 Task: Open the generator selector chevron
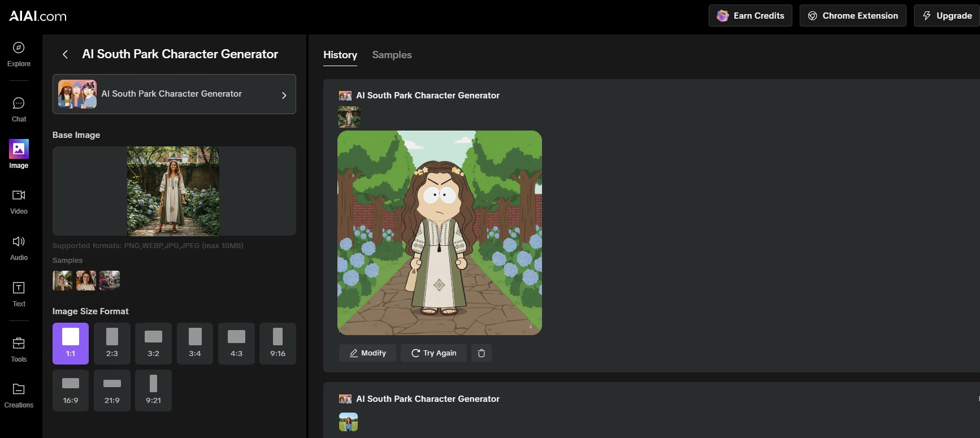coord(284,95)
